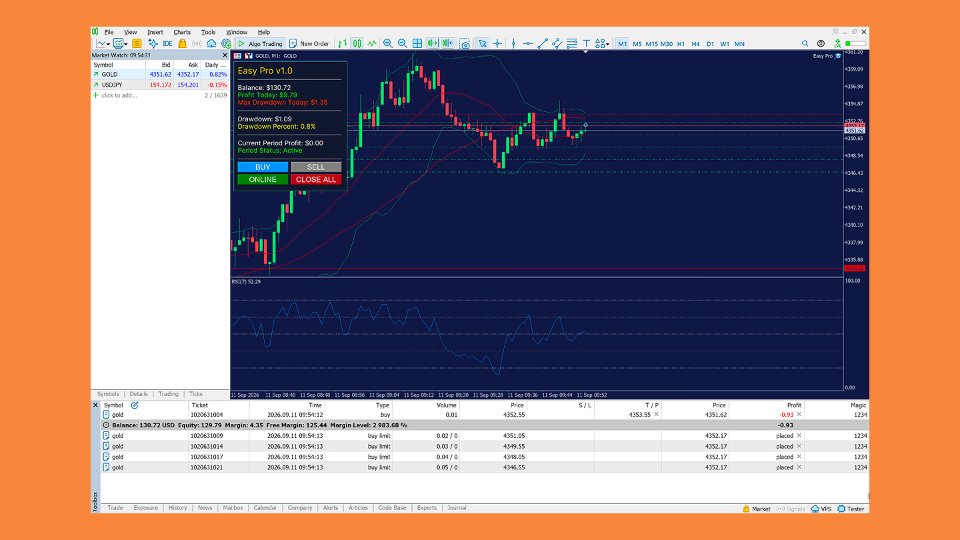Close the buy position on ticket 1020631004
This screenshot has height=540, width=960.
coord(799,414)
